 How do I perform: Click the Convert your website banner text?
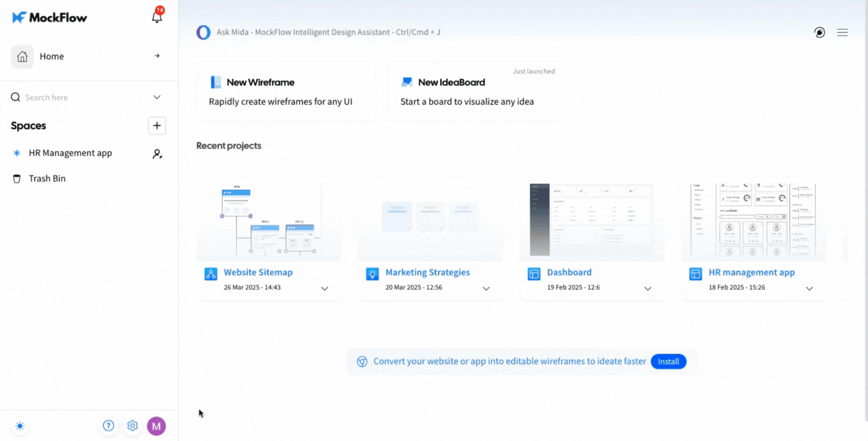(x=510, y=362)
